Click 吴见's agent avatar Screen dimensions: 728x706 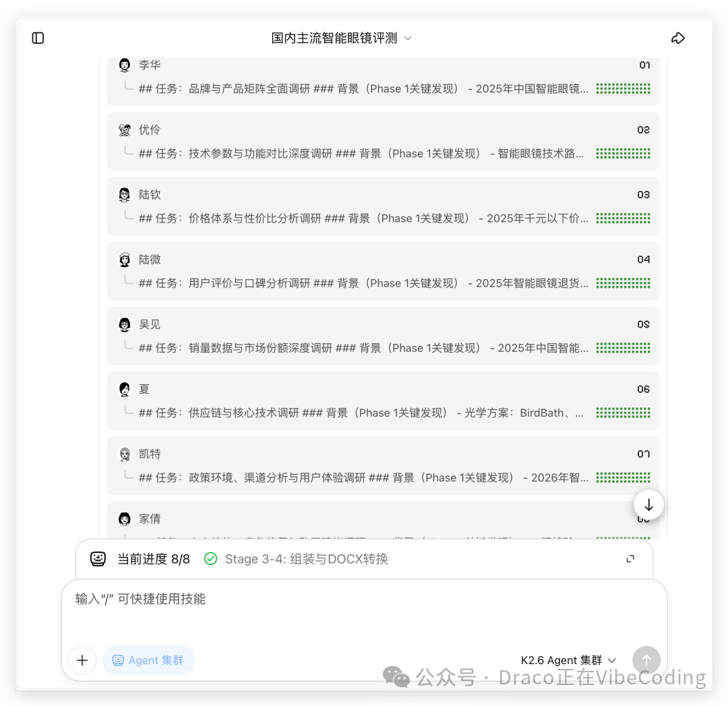point(125,324)
